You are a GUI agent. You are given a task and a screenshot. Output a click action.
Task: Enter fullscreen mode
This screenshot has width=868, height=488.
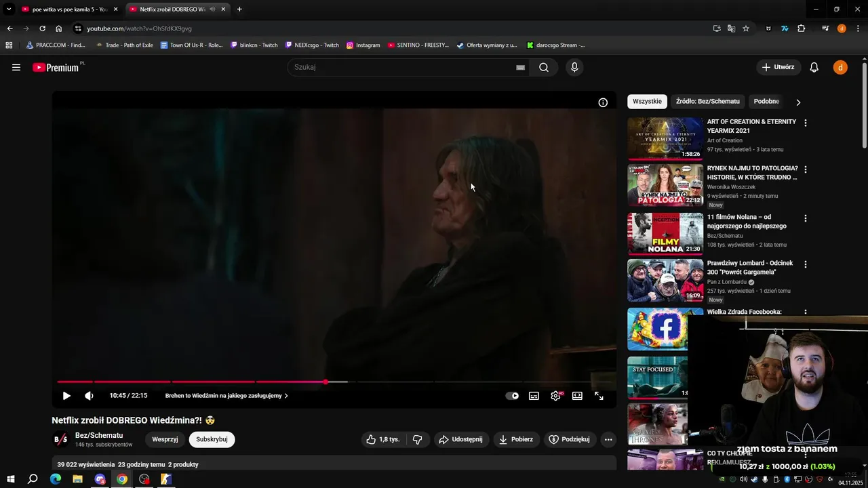[599, 396]
